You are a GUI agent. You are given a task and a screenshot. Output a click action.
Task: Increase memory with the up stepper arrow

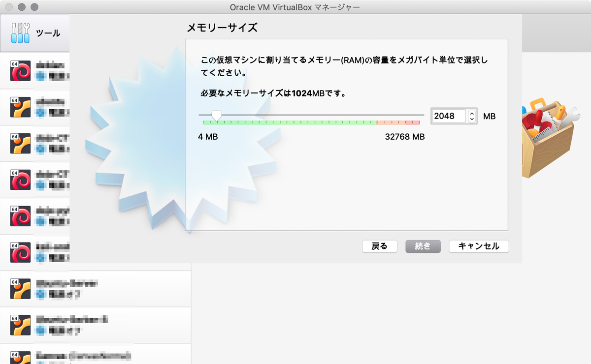[472, 113]
